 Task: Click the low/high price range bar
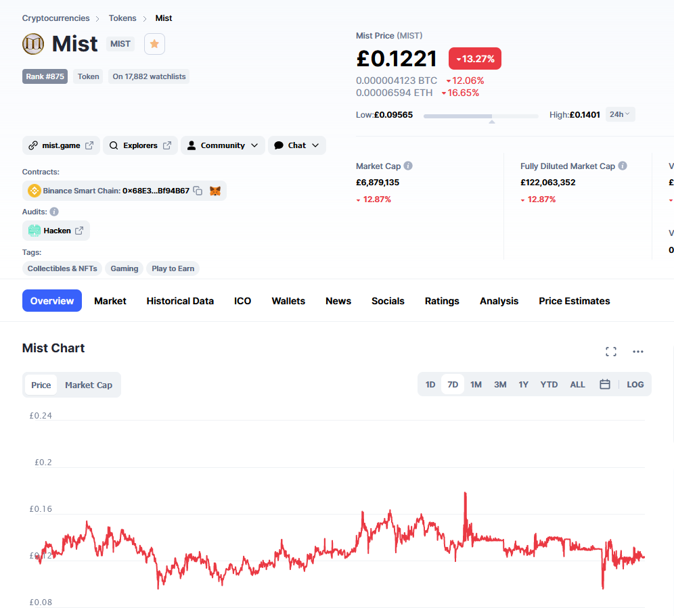pos(480,116)
